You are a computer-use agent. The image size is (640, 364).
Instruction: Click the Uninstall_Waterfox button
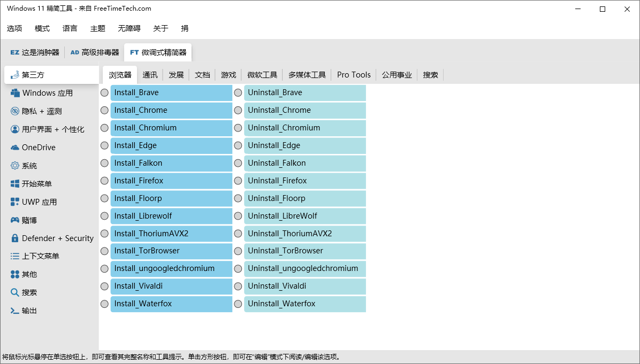tap(304, 304)
